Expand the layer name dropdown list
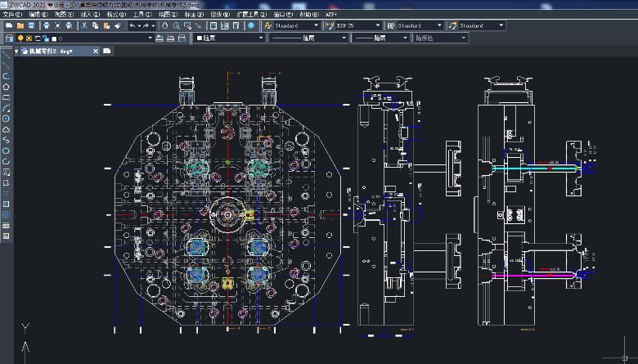Image resolution: width=638 pixels, height=364 pixels. point(149,38)
